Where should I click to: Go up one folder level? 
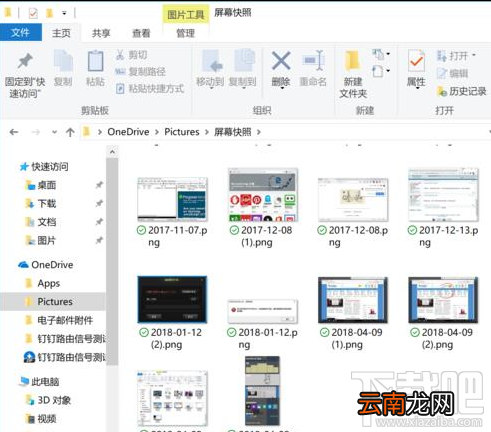click(x=70, y=132)
